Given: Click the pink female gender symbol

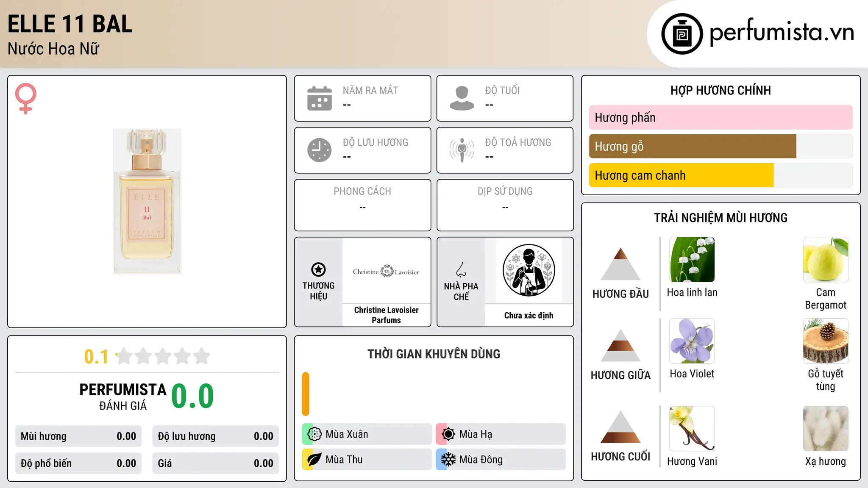Looking at the screenshot, I should tap(26, 99).
